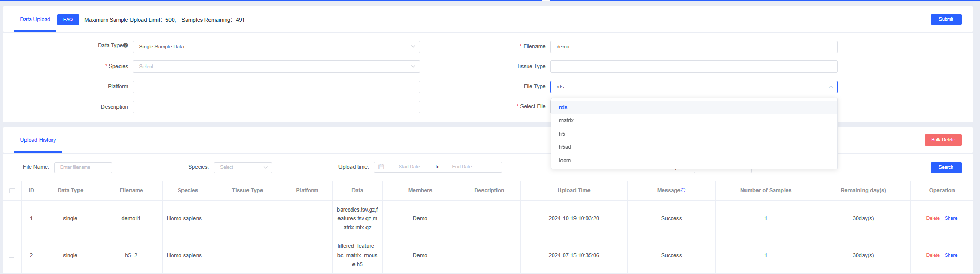This screenshot has width=980, height=274.
Task: Open the Data Type dropdown
Action: 276,47
